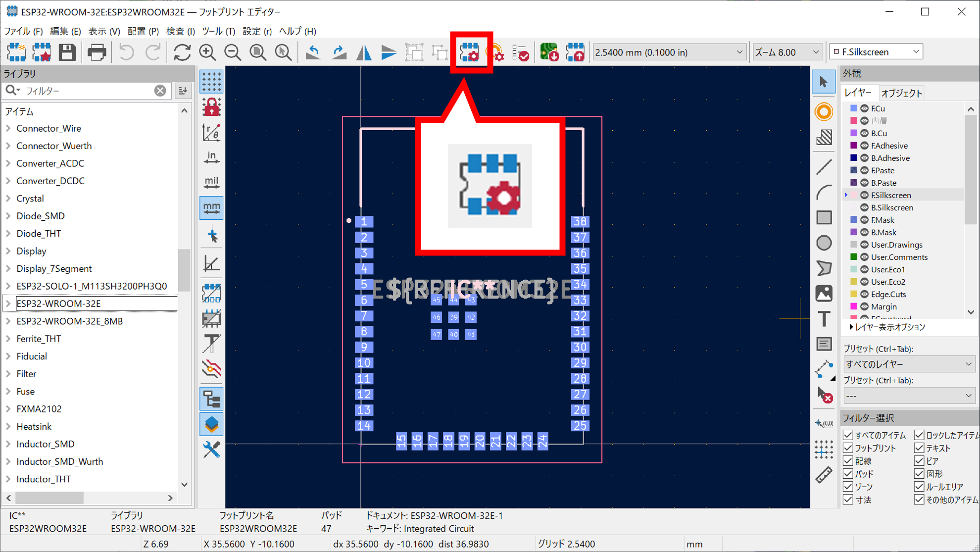Save footprint using the floppy disk icon
Image resolution: width=980 pixels, height=552 pixels.
pyautogui.click(x=67, y=52)
